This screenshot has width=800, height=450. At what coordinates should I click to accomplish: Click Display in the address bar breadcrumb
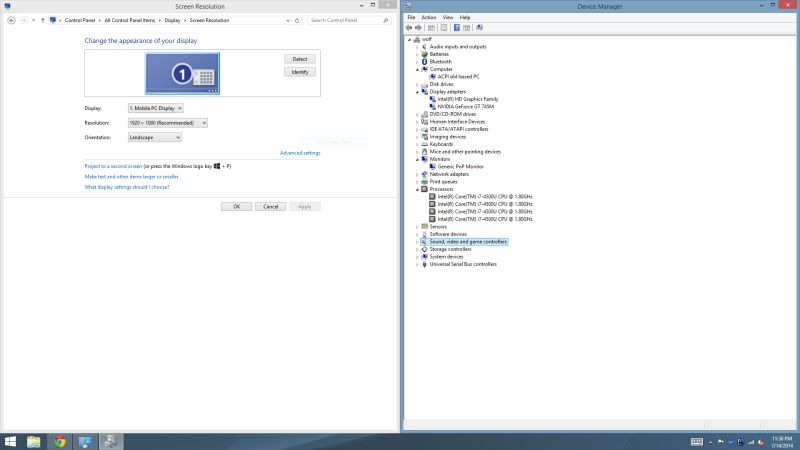tap(172, 20)
